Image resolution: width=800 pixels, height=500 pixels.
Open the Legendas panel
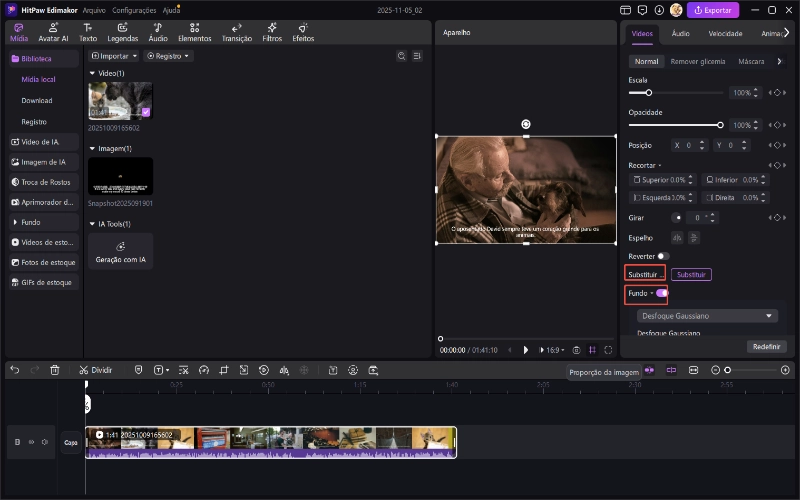pyautogui.click(x=122, y=32)
